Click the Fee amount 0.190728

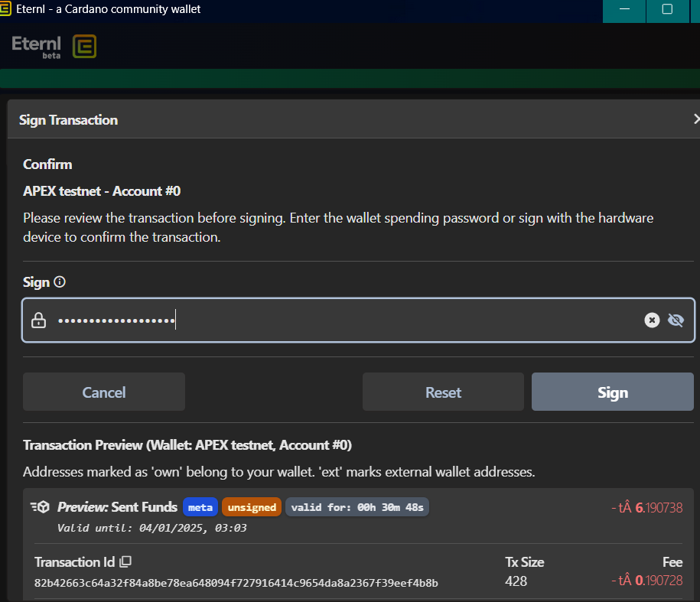click(647, 580)
